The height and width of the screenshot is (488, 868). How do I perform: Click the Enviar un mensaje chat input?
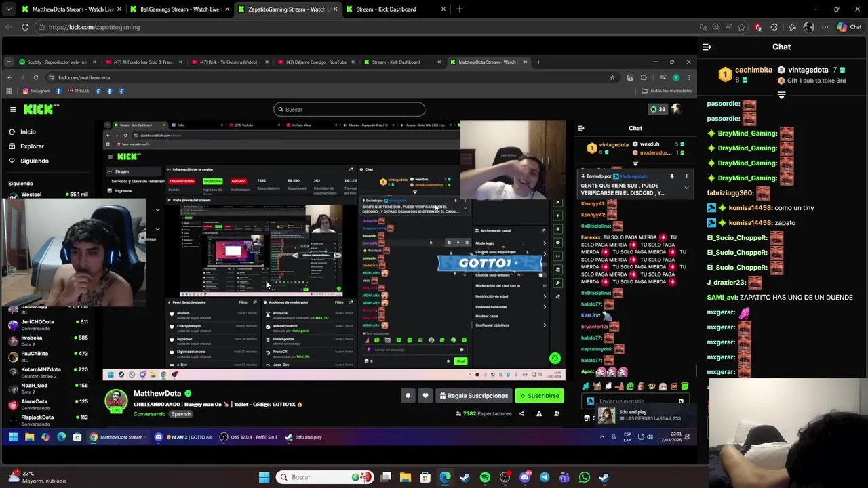pos(635,401)
